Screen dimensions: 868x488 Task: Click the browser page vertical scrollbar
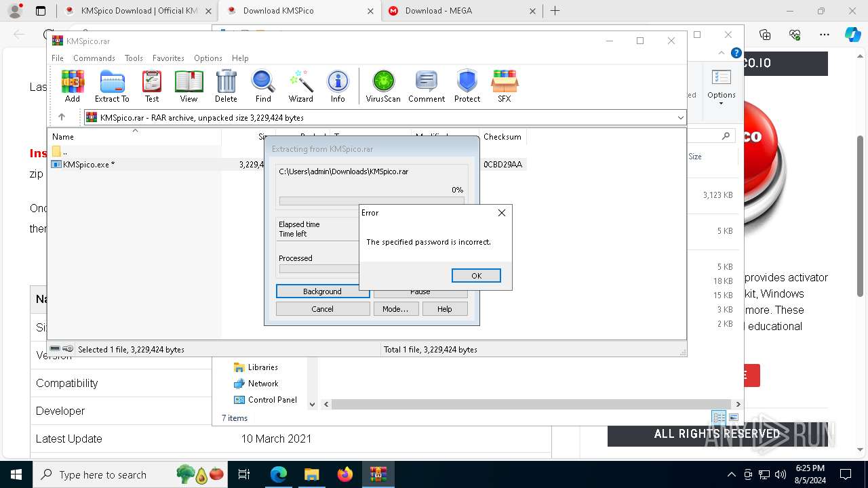[x=861, y=217]
